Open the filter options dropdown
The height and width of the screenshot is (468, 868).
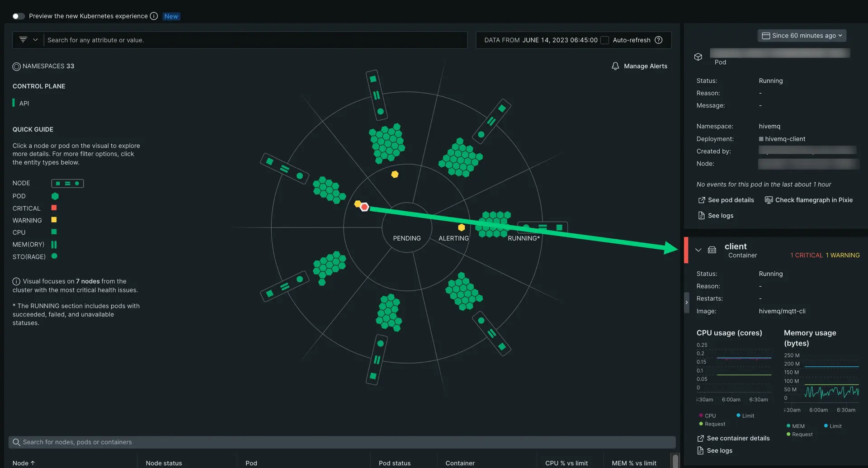(x=28, y=40)
